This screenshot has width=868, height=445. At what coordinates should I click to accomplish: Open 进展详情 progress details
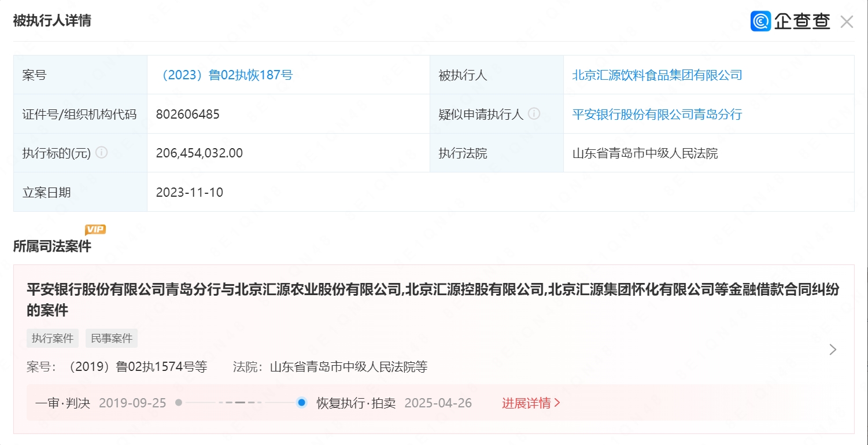click(531, 403)
